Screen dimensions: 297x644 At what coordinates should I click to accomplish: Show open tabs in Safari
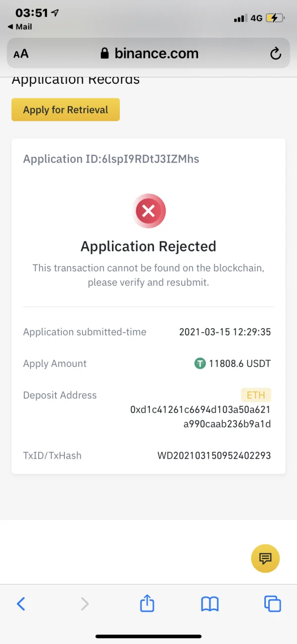[272, 603]
